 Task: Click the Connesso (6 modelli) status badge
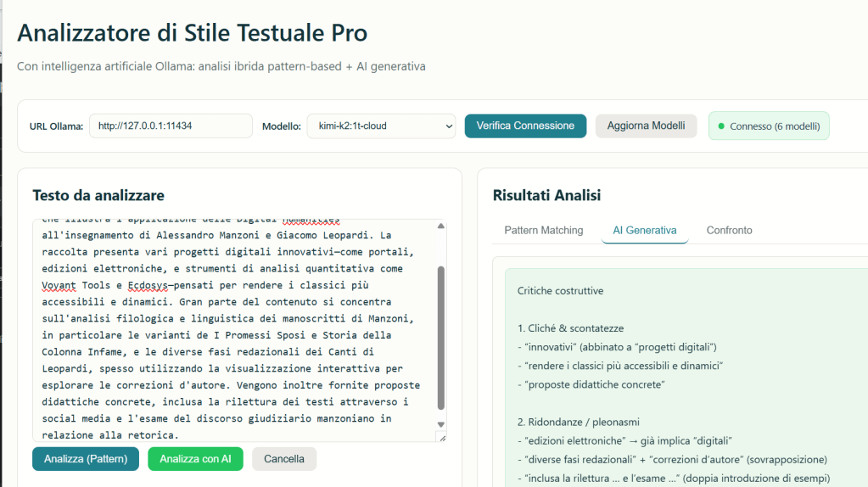(x=769, y=126)
